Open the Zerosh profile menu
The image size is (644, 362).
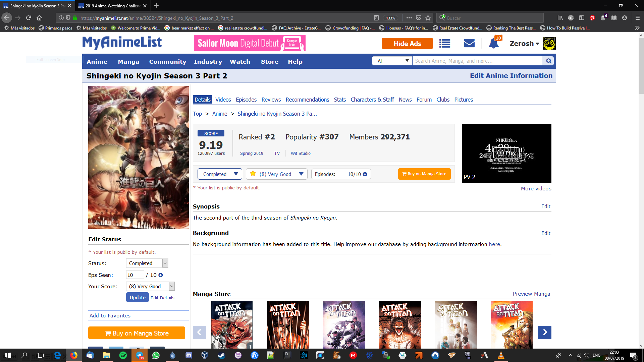[524, 44]
